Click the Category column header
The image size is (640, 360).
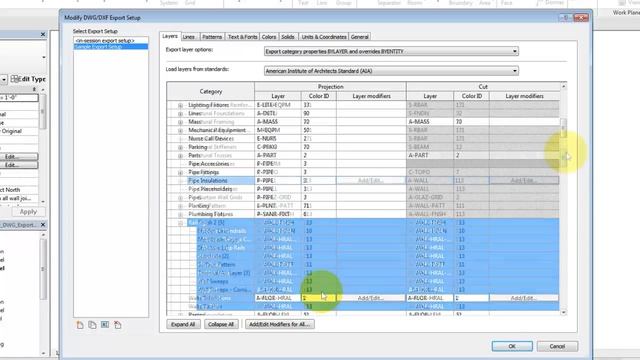pyautogui.click(x=211, y=91)
